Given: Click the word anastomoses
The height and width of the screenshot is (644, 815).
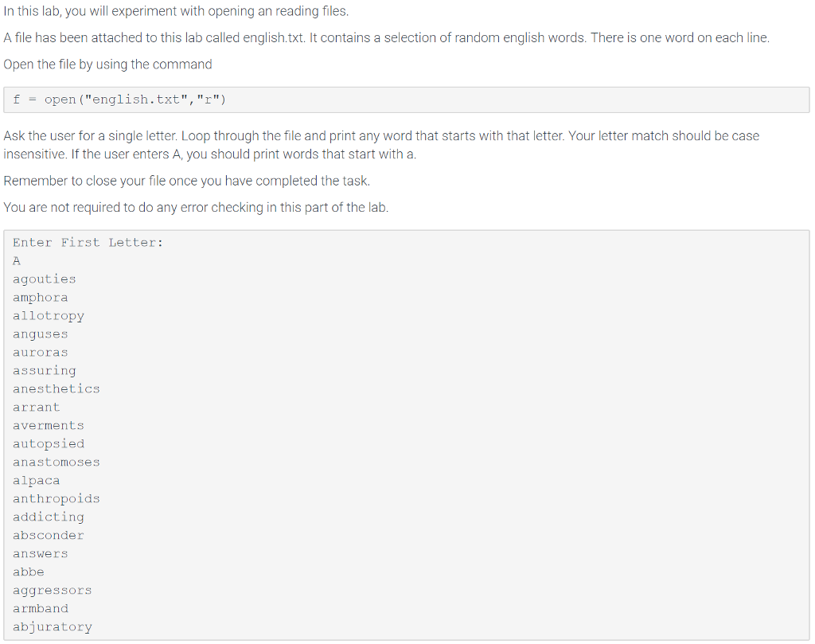Looking at the screenshot, I should pos(57,462).
